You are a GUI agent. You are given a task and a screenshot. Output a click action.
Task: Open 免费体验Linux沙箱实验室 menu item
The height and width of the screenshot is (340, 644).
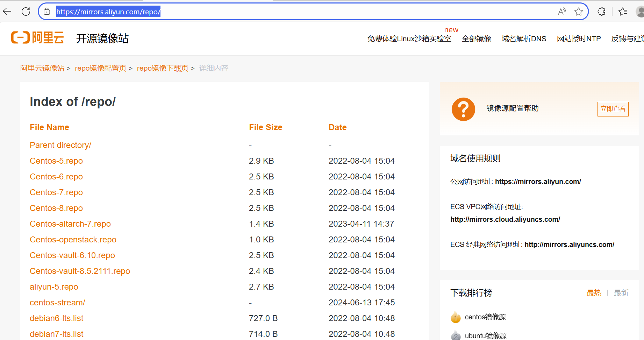coord(409,39)
